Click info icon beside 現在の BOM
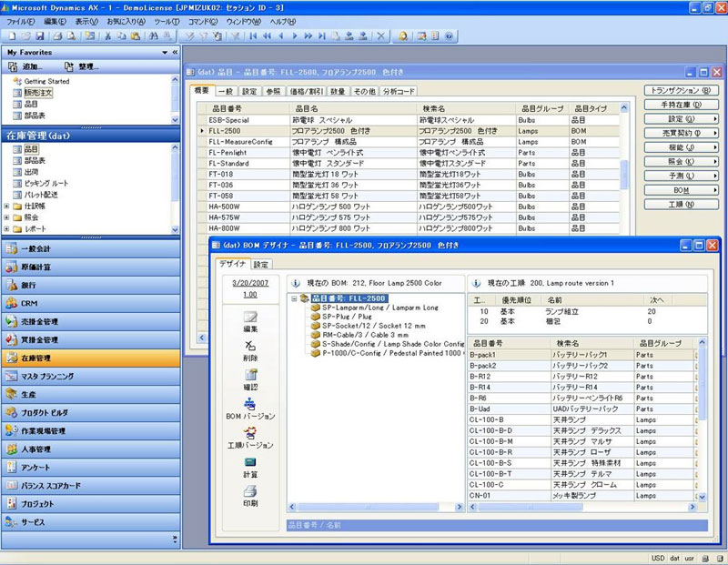 tap(296, 283)
